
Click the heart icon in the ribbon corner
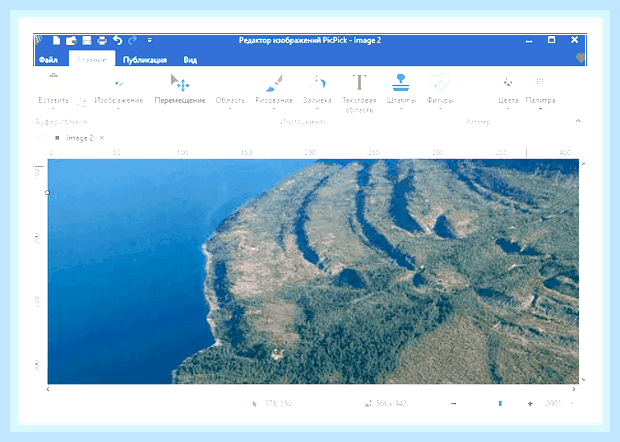580,58
